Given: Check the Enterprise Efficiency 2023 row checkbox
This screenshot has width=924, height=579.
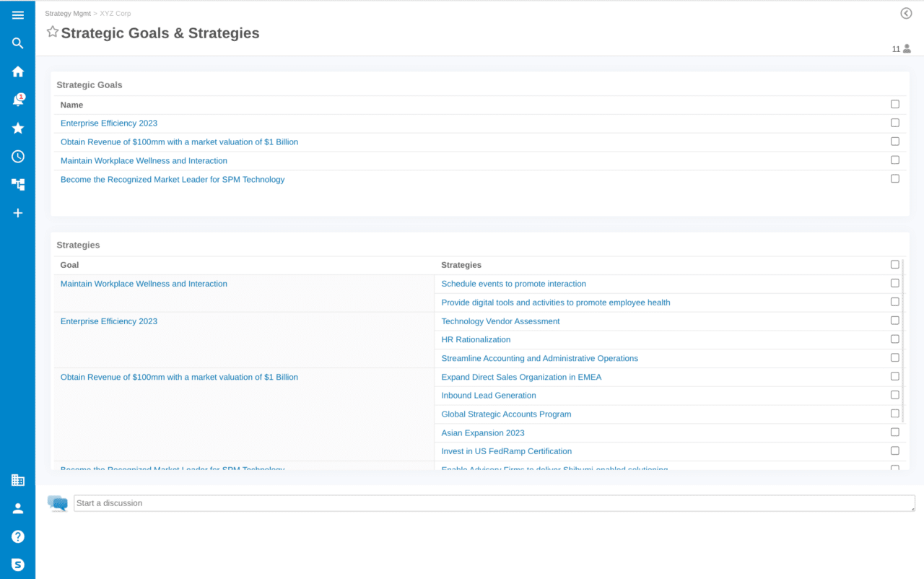Looking at the screenshot, I should (x=894, y=123).
